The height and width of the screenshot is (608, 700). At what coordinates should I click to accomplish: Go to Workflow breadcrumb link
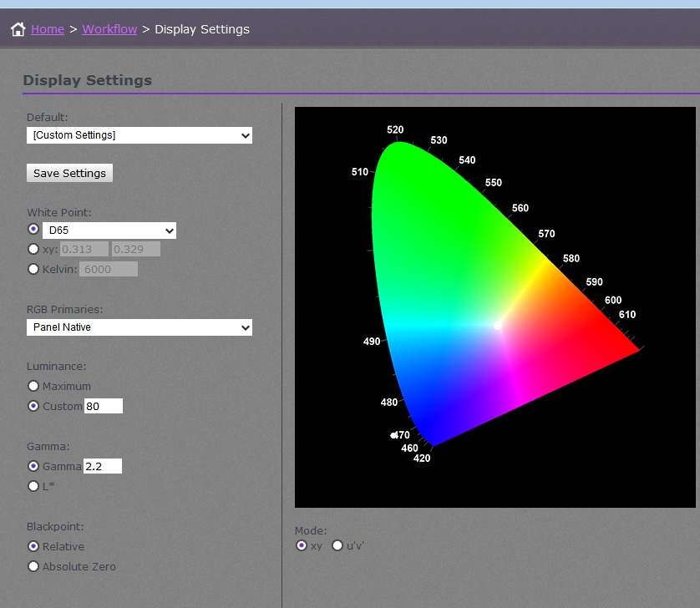tap(109, 29)
